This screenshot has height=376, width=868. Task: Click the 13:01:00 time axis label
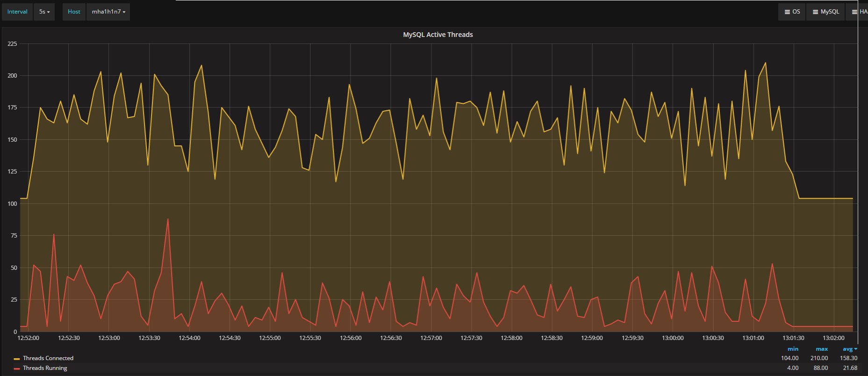pos(753,338)
